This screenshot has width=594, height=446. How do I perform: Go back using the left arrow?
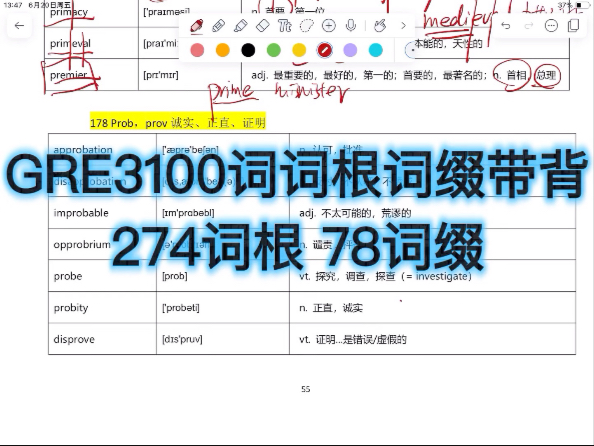(19, 26)
